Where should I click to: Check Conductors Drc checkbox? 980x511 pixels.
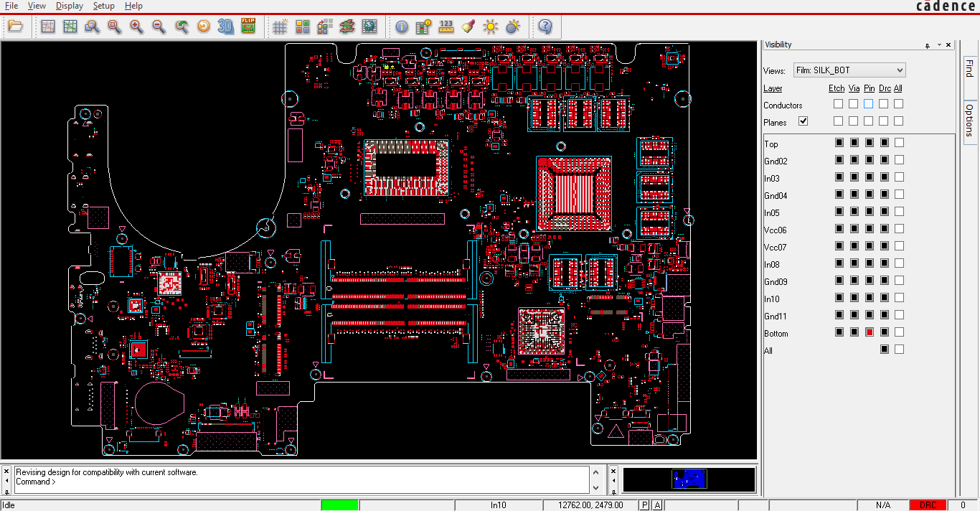(x=884, y=104)
